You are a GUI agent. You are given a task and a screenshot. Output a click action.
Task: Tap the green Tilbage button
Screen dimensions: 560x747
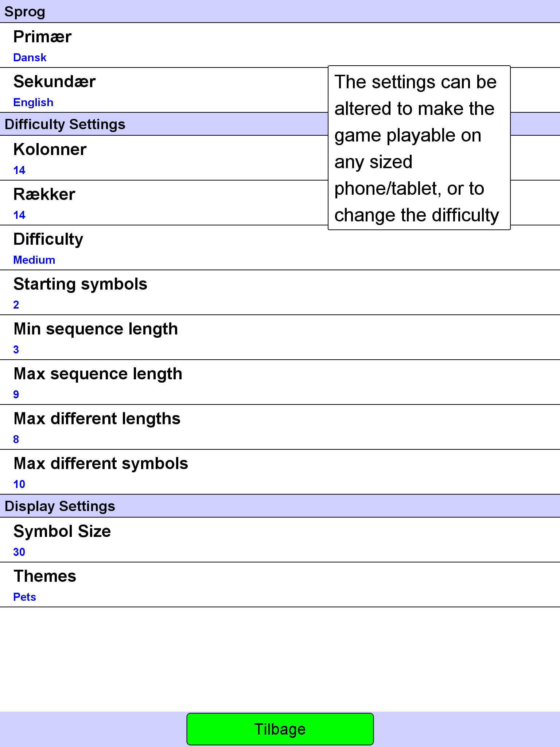(280, 729)
